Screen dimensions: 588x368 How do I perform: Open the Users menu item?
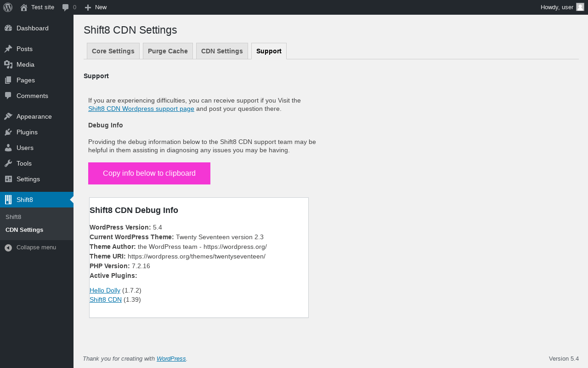point(25,148)
